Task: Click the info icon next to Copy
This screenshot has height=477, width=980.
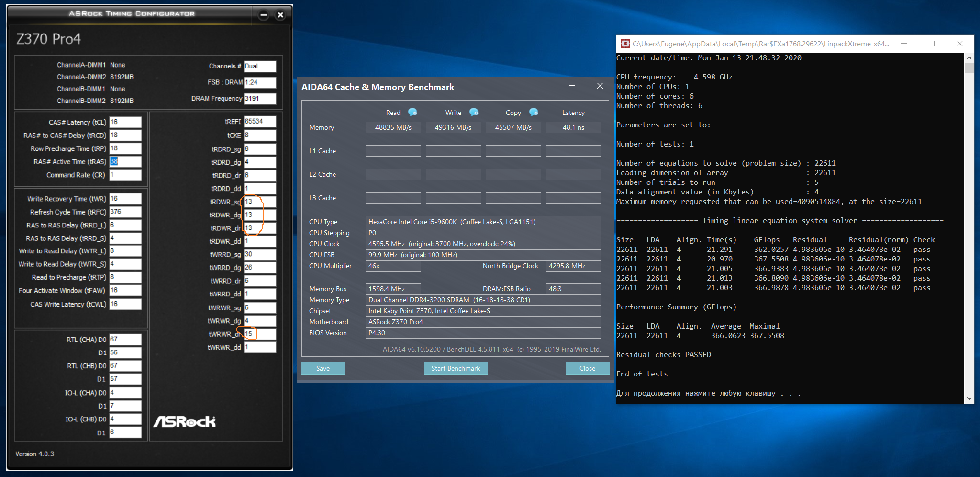Action: tap(534, 112)
